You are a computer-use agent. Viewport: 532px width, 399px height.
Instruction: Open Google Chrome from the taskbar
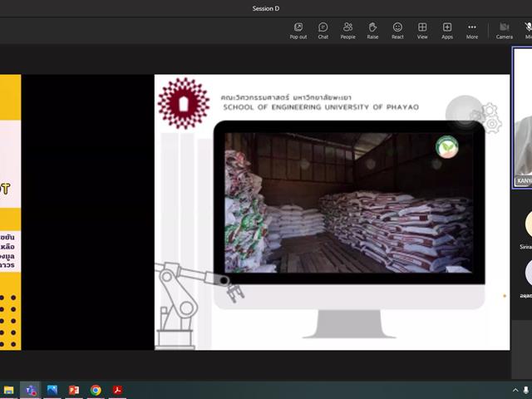coord(96,390)
